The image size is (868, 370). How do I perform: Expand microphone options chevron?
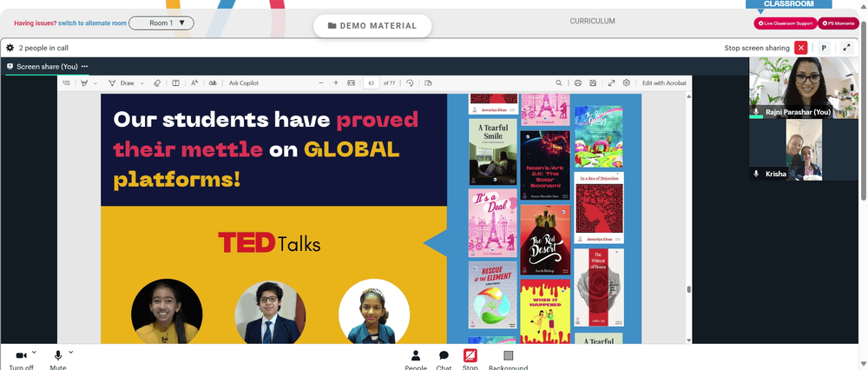tap(71, 352)
